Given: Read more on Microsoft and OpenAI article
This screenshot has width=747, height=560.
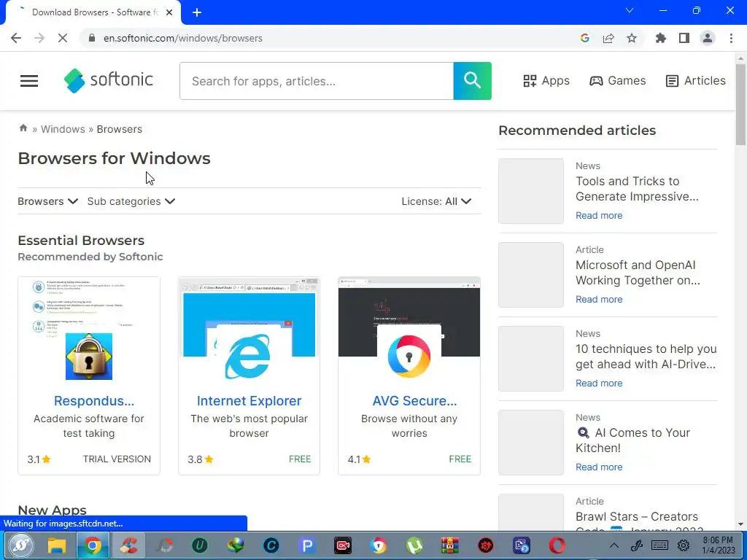Looking at the screenshot, I should pyautogui.click(x=599, y=299).
